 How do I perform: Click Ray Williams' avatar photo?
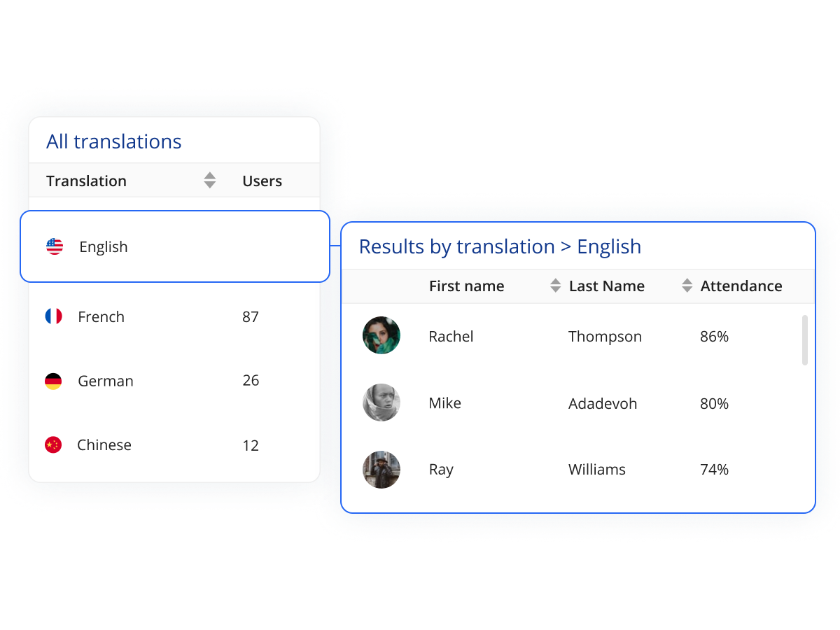click(x=381, y=470)
